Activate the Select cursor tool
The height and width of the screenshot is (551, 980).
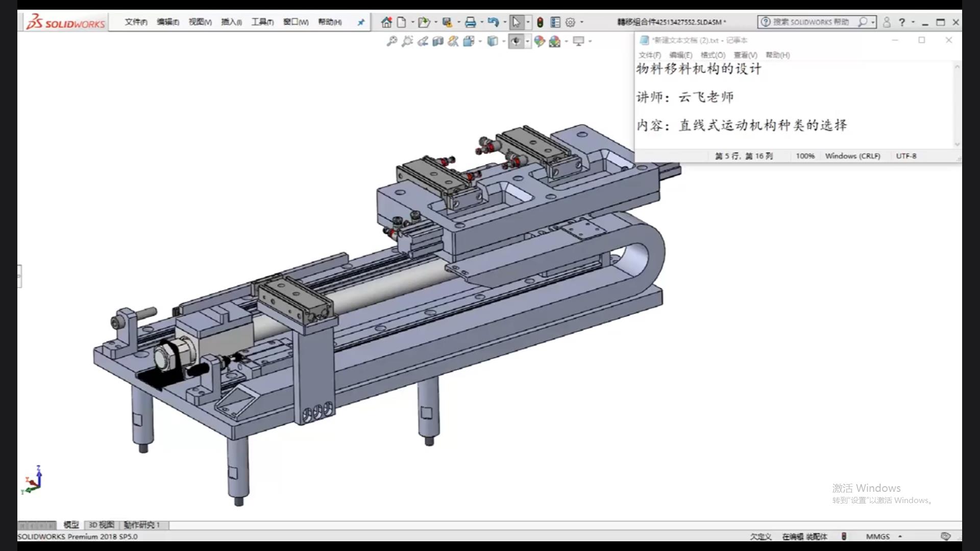pos(516,22)
